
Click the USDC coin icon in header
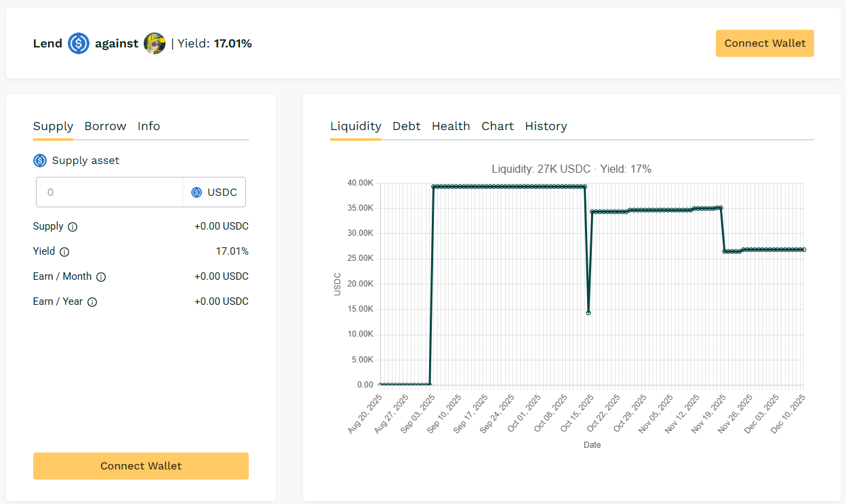[x=79, y=43]
